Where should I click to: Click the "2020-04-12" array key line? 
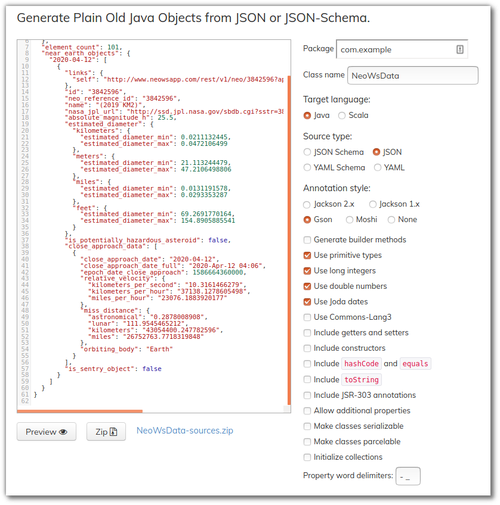[78, 60]
